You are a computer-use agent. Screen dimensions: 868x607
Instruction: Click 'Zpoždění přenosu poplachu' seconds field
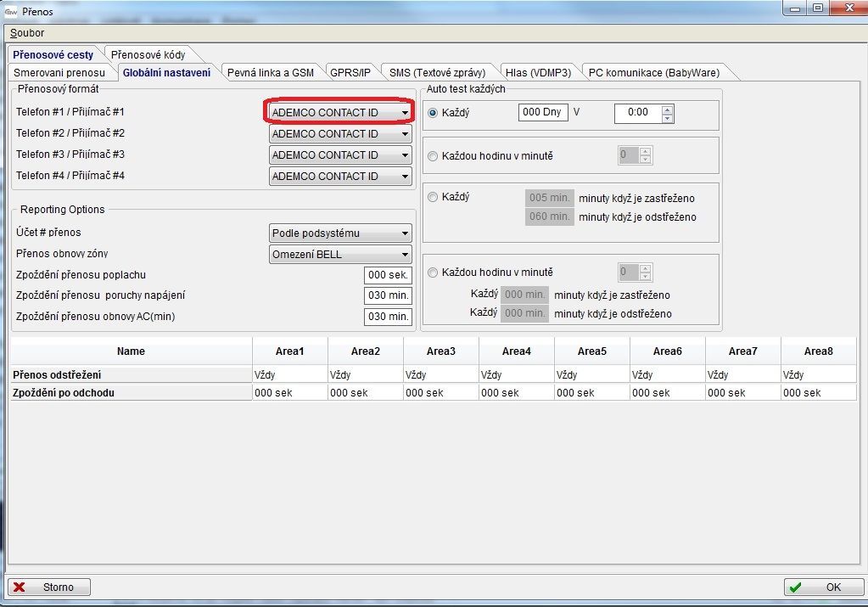point(388,275)
